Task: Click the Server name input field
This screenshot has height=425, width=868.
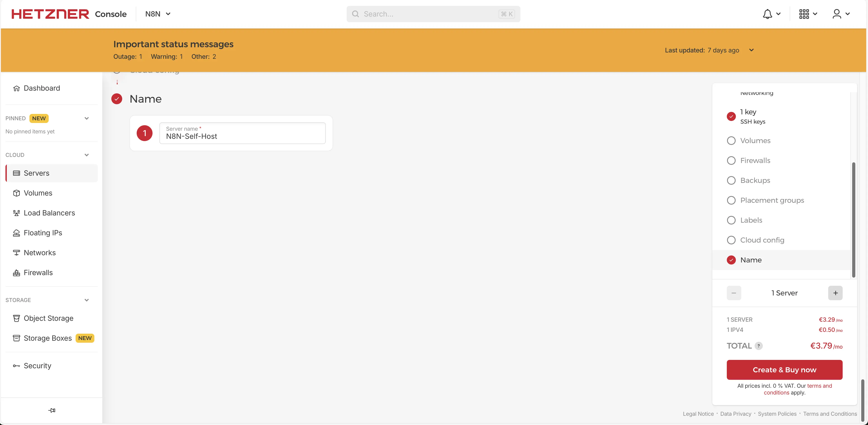Action: (242, 136)
